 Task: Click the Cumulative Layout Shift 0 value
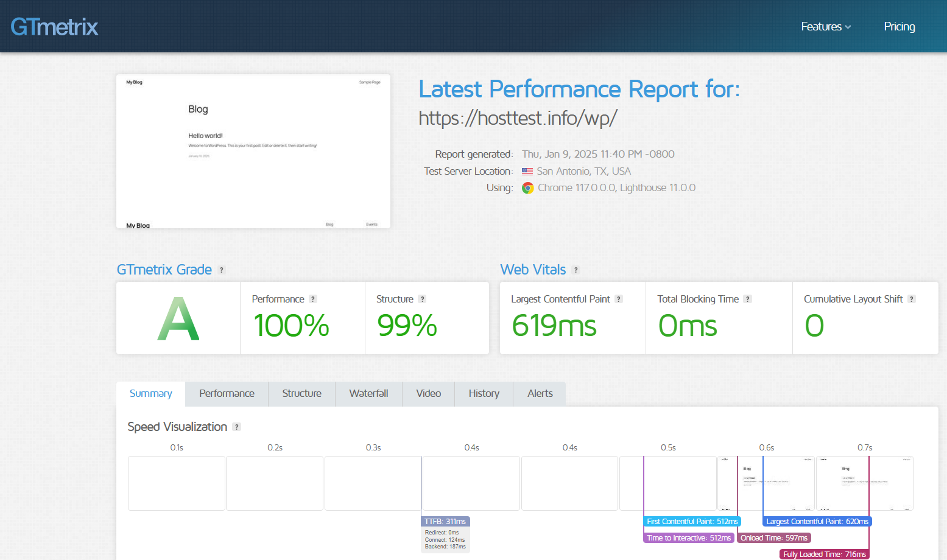814,326
